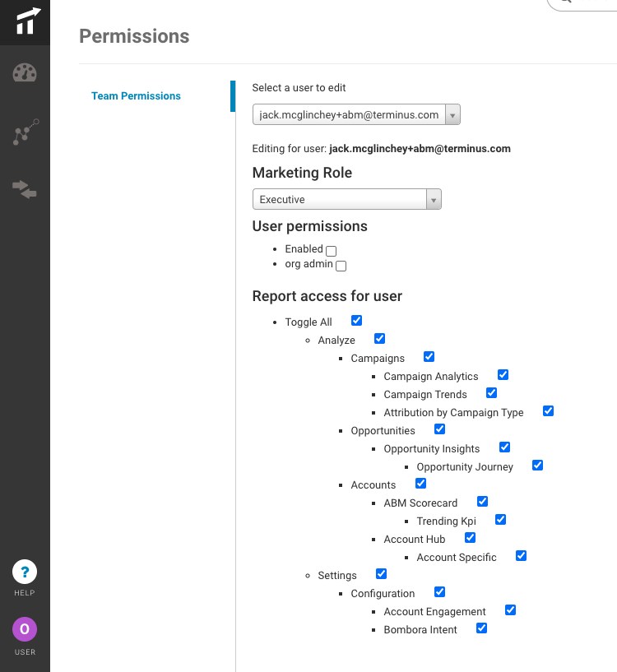Click the Terminus logo icon
Viewport: 617px width, 672px height.
point(27,21)
